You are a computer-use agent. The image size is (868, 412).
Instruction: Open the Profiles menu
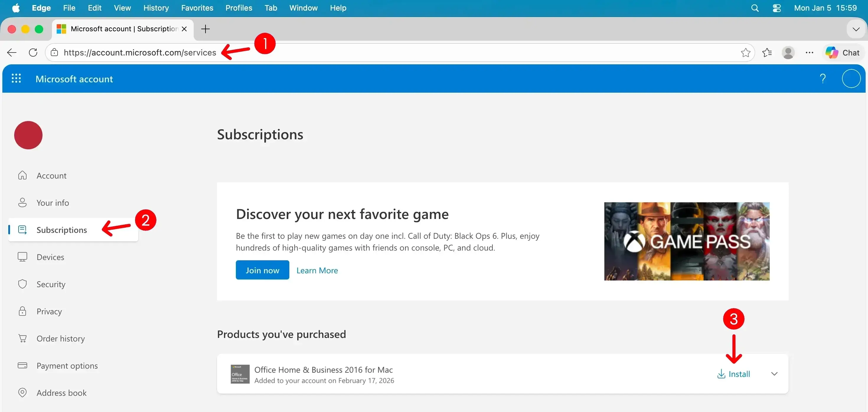[x=239, y=8]
